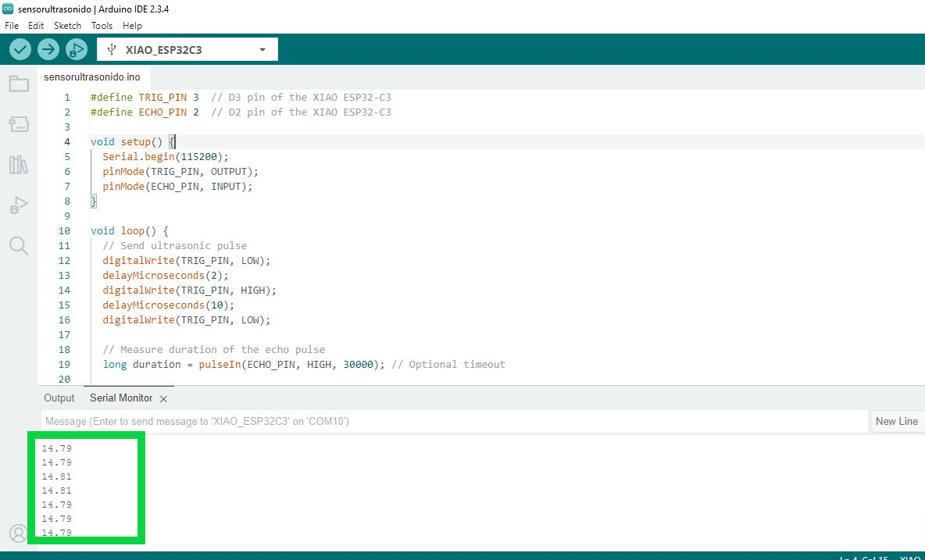Click 'delayMicroseconds(2);' code line
This screenshot has width=925, height=560.
pyautogui.click(x=165, y=275)
